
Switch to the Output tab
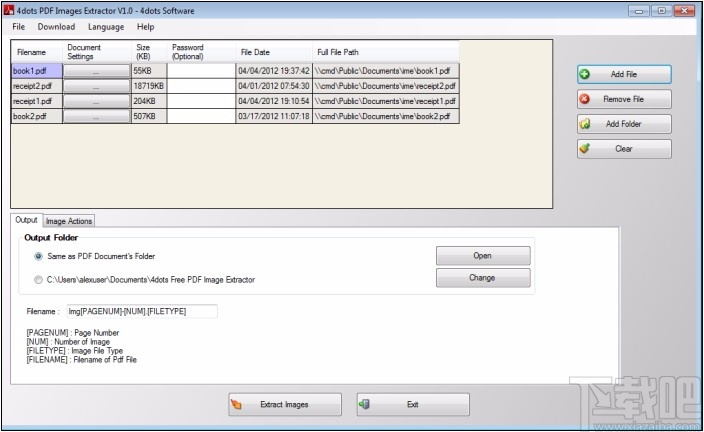(x=26, y=220)
